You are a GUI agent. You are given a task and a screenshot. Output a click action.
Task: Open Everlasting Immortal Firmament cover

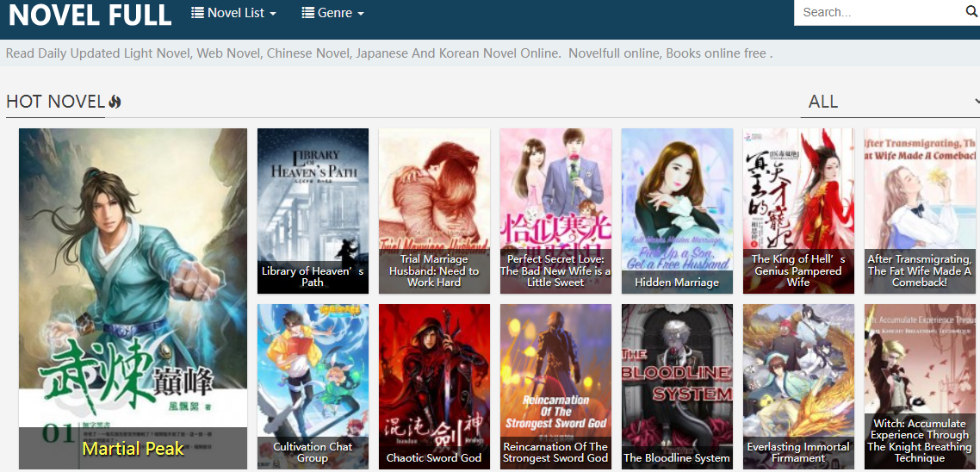coord(798,387)
